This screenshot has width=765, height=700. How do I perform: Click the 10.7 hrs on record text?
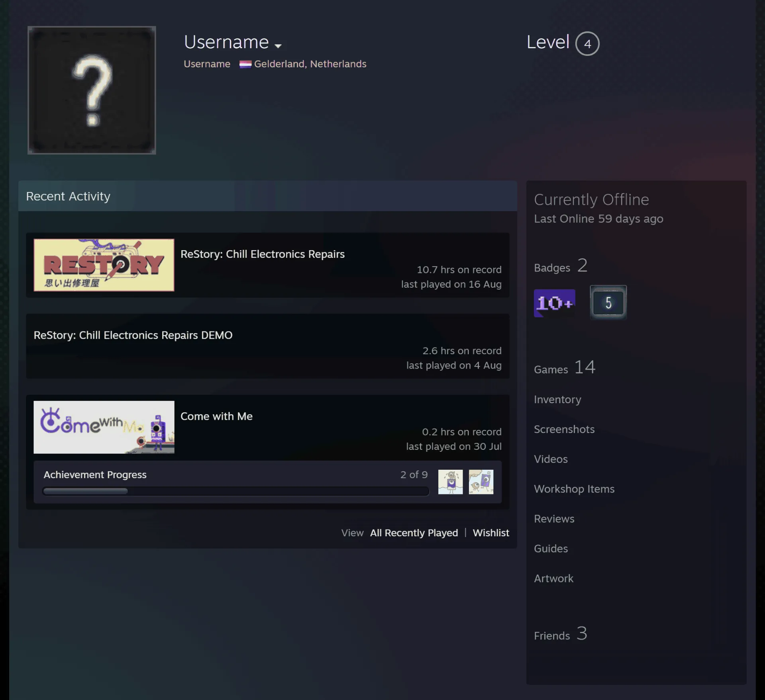[x=459, y=270]
